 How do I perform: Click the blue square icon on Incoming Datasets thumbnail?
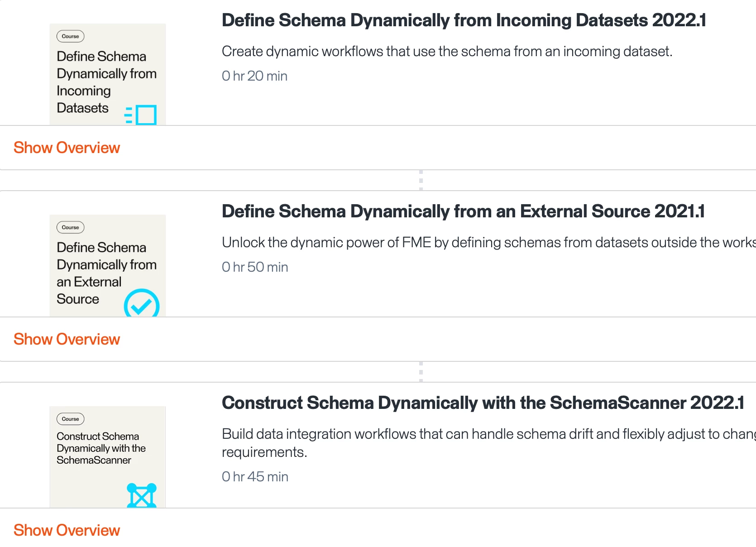pyautogui.click(x=145, y=115)
